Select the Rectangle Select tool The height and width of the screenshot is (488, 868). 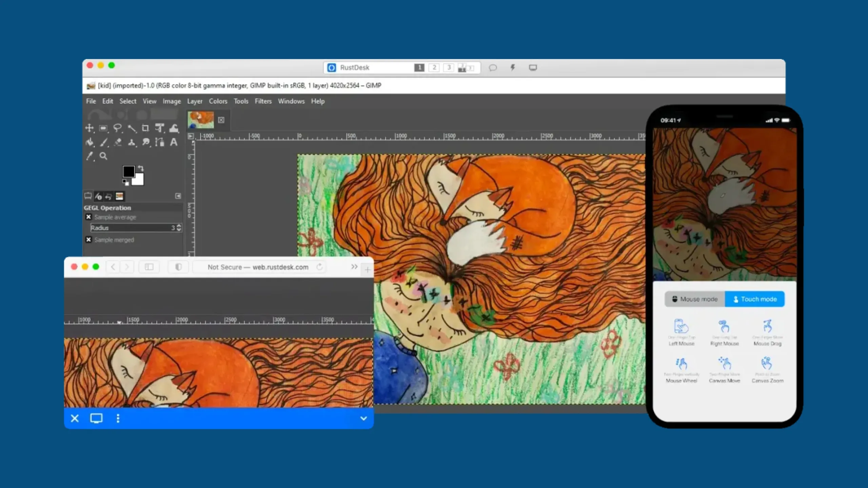tap(103, 128)
